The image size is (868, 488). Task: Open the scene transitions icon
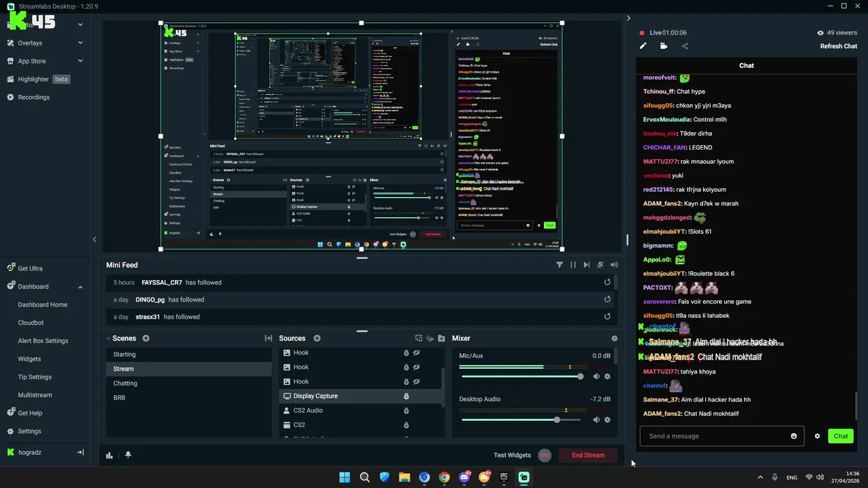(x=269, y=338)
